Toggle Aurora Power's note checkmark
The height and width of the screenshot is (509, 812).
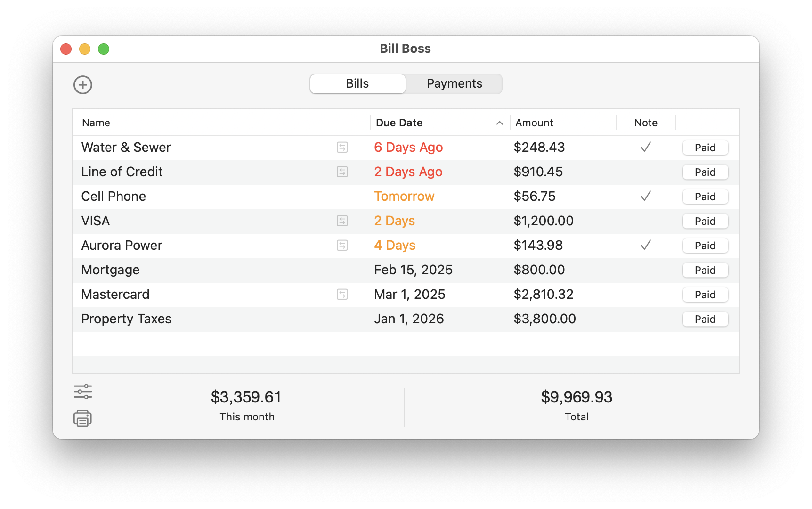pyautogui.click(x=646, y=246)
